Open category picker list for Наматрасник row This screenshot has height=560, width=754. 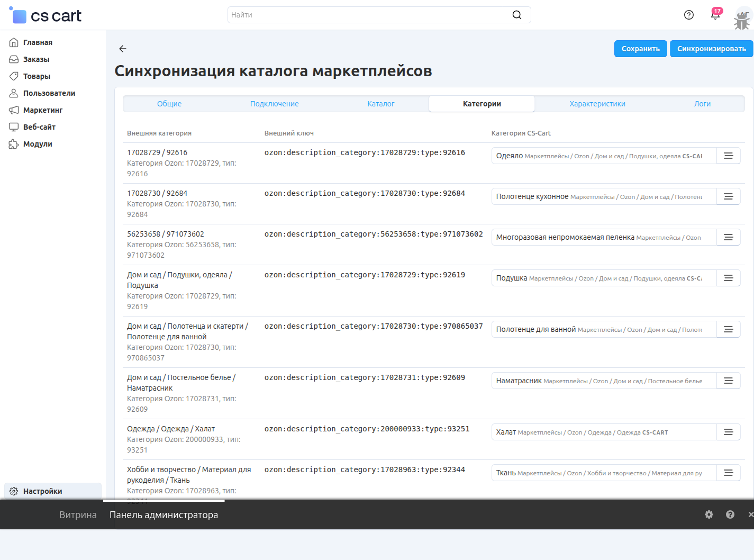(729, 381)
